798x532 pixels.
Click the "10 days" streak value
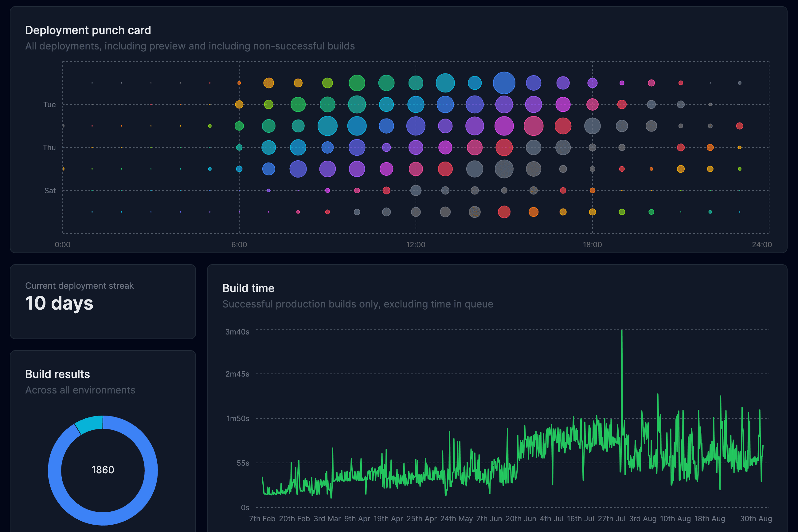[x=59, y=303]
